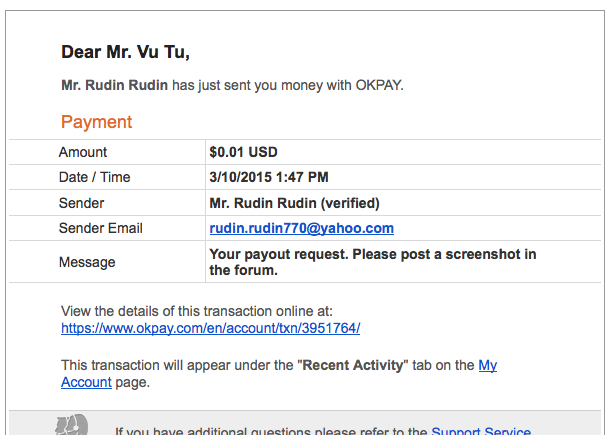
Task: Click the Amount row label
Action: [83, 152]
